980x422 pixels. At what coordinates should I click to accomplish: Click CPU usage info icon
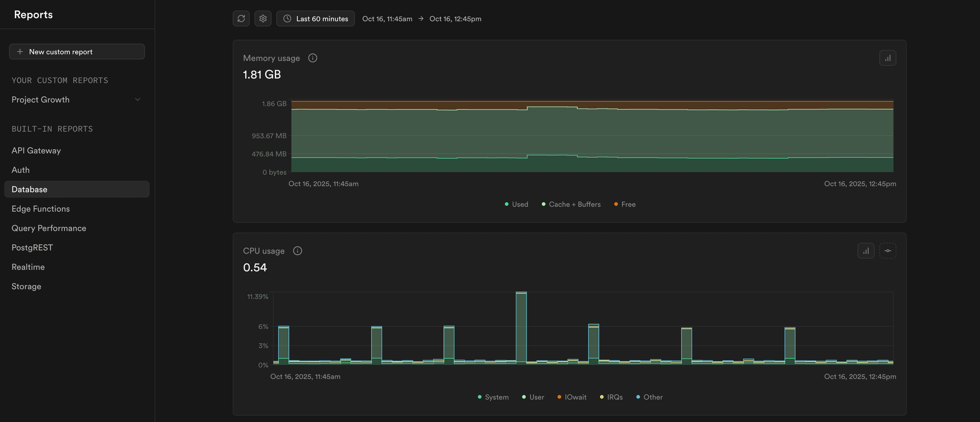298,251
